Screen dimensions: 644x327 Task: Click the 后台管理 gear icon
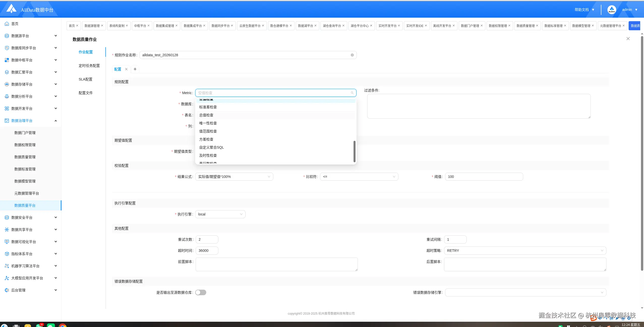[x=7, y=290]
